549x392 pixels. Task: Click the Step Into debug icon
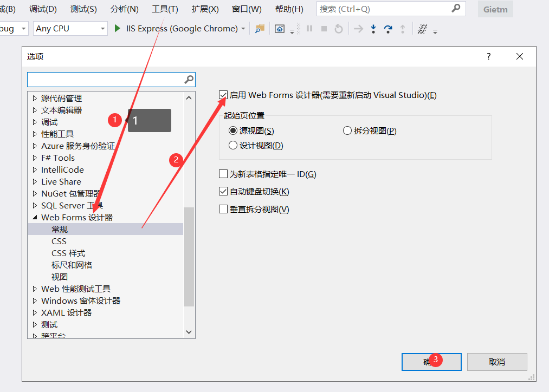(373, 28)
